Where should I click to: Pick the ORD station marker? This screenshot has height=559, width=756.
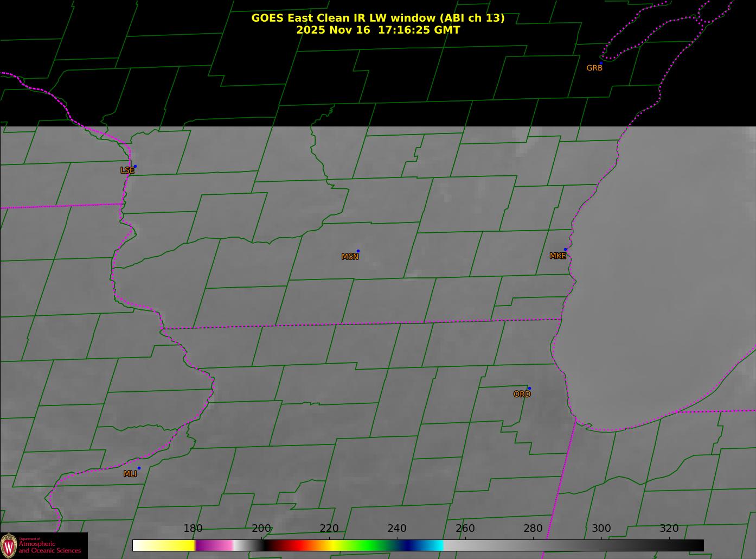[529, 389]
